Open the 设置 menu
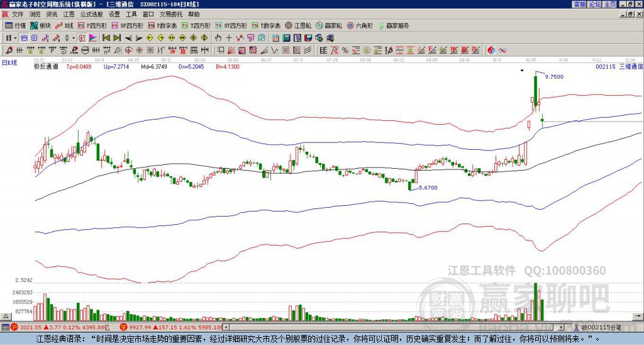 pos(114,14)
